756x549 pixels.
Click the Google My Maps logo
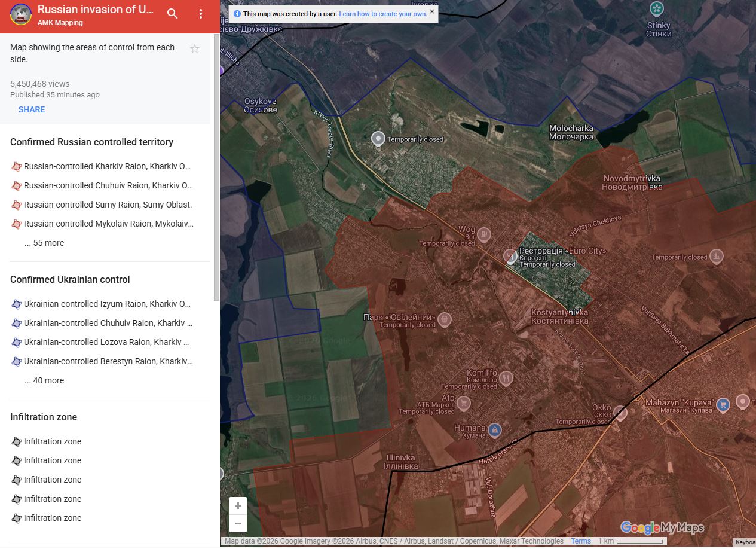[662, 527]
